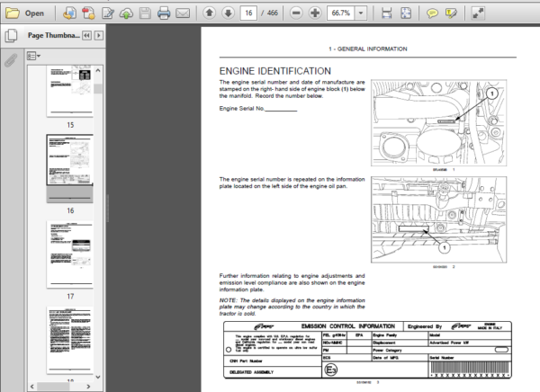Select the page 17 thumbnail
Image resolution: width=540 pixels, height=392 pixels.
point(70,254)
